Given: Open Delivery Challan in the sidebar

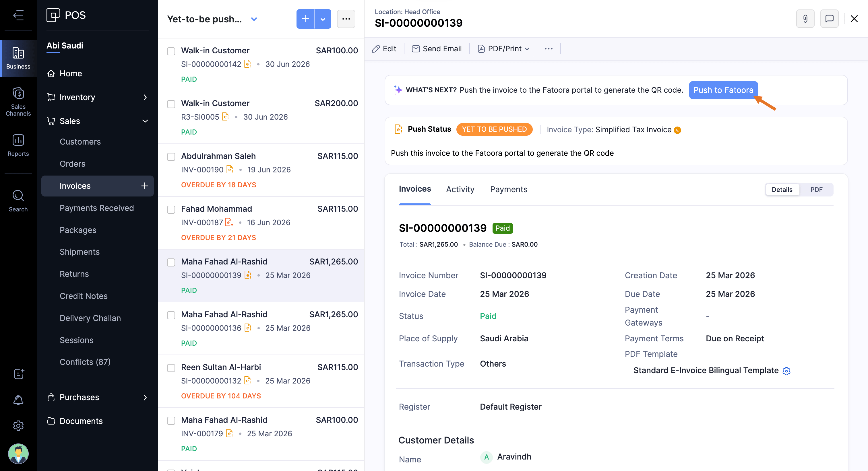Looking at the screenshot, I should click(x=90, y=318).
